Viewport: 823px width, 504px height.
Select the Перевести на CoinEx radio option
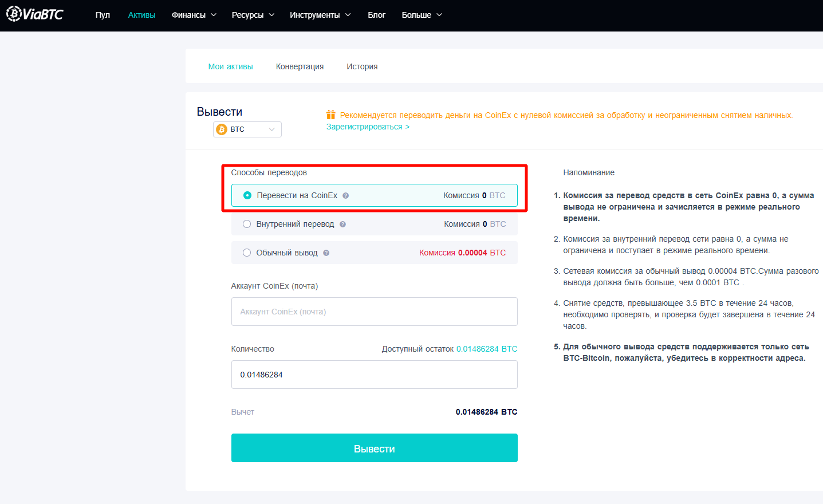[247, 195]
